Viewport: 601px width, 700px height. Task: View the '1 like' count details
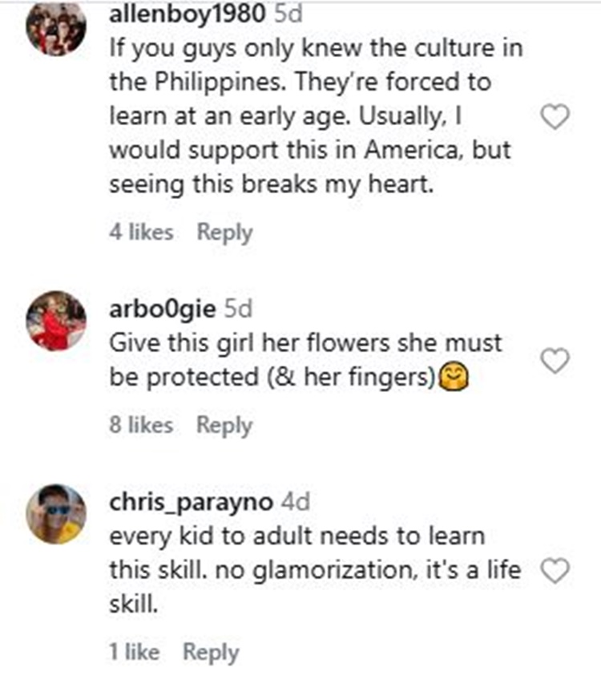tap(135, 652)
